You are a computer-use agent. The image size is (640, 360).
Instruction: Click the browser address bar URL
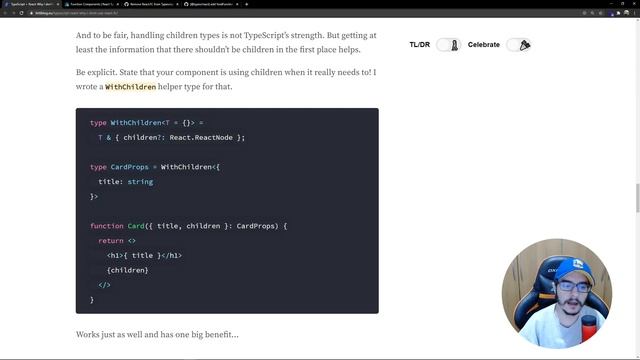76,13
